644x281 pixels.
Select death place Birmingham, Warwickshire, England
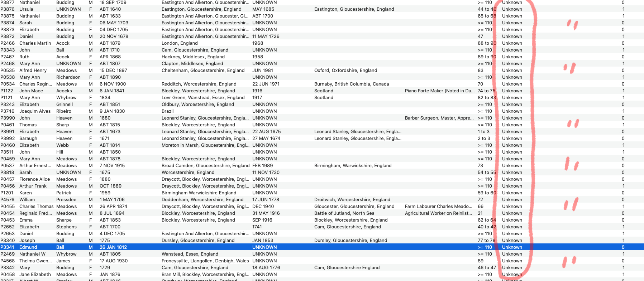tap(353, 166)
